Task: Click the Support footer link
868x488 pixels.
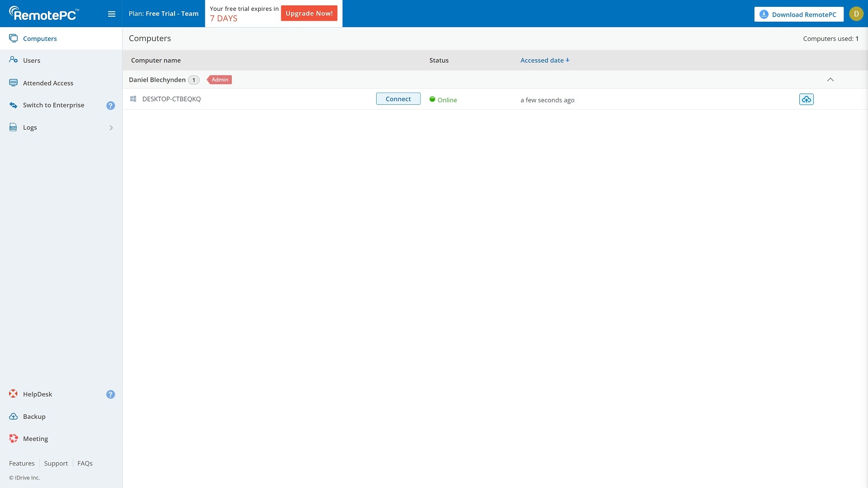Action: [56, 463]
